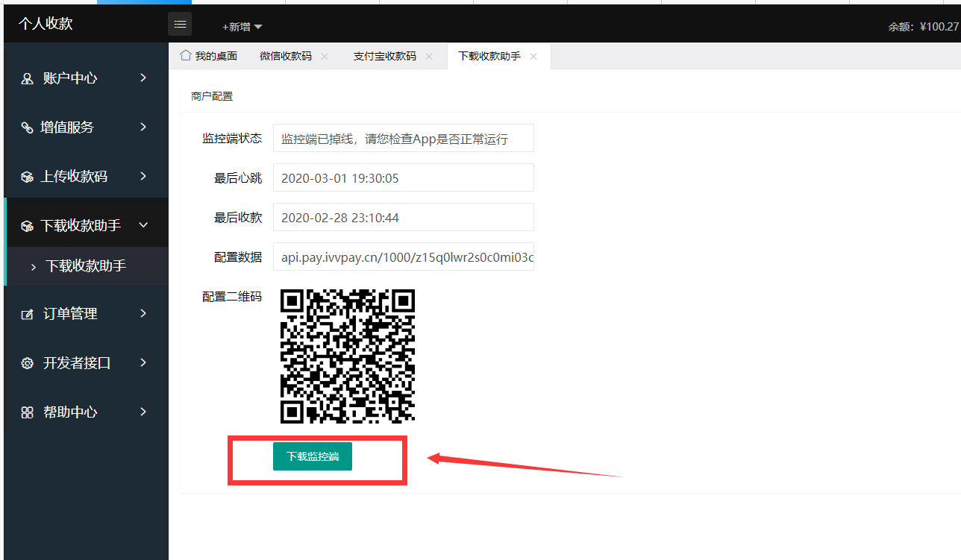Click the 配置数据 label
Image resolution: width=961 pixels, height=560 pixels.
click(x=238, y=257)
